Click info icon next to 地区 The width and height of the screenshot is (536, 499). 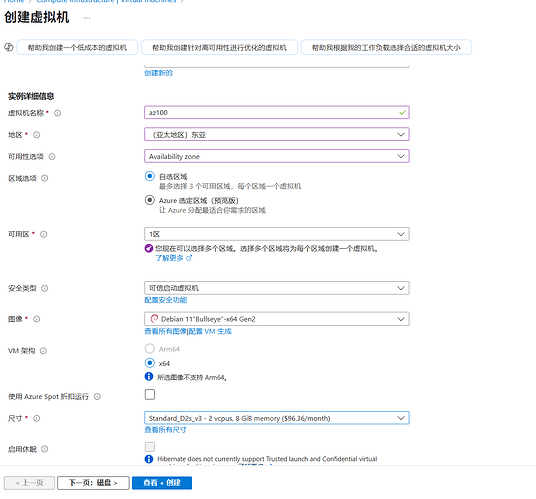click(x=37, y=135)
